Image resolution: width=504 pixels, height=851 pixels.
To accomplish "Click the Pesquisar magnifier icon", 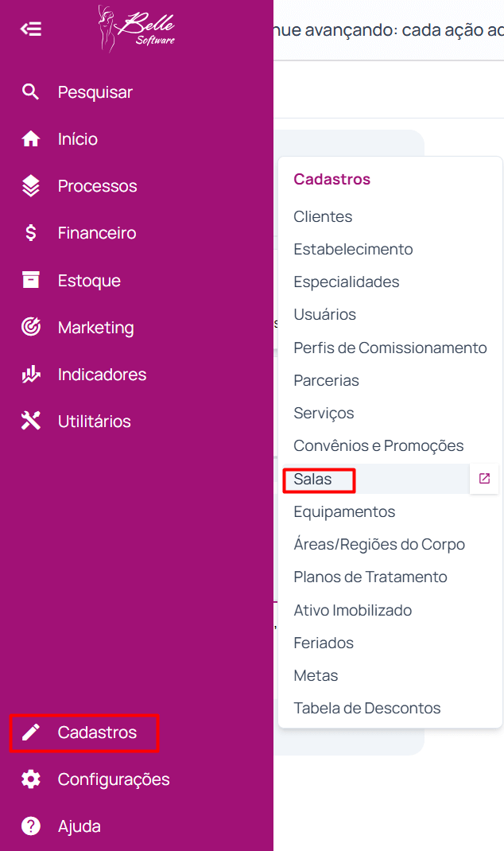I will click(31, 92).
